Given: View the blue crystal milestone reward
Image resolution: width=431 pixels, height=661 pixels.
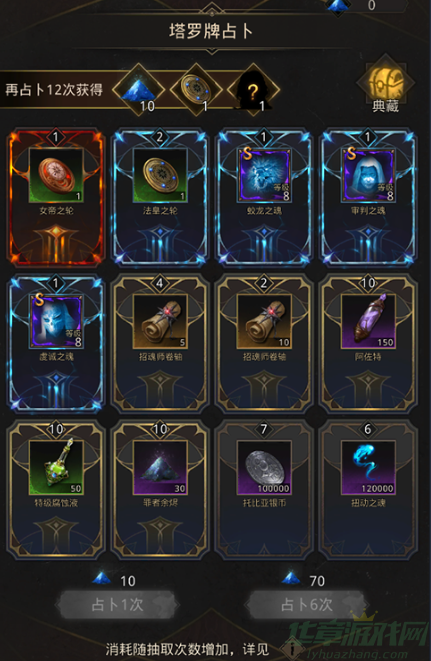Looking at the screenshot, I should click(139, 89).
